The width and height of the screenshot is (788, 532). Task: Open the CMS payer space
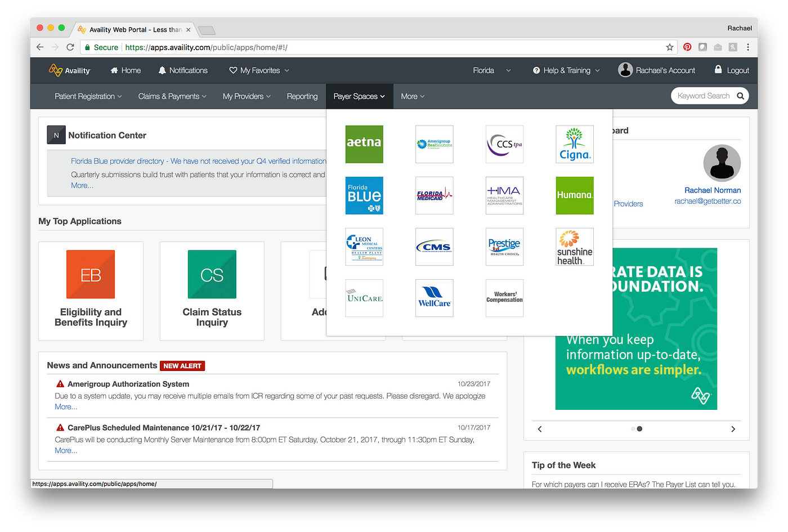[x=435, y=247]
